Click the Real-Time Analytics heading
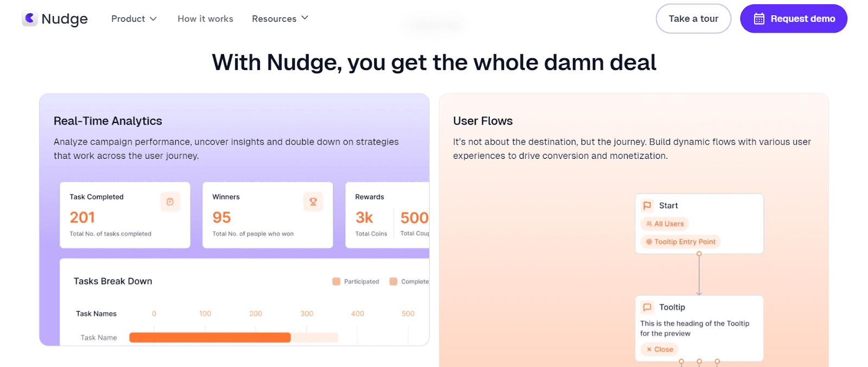 pyautogui.click(x=108, y=121)
